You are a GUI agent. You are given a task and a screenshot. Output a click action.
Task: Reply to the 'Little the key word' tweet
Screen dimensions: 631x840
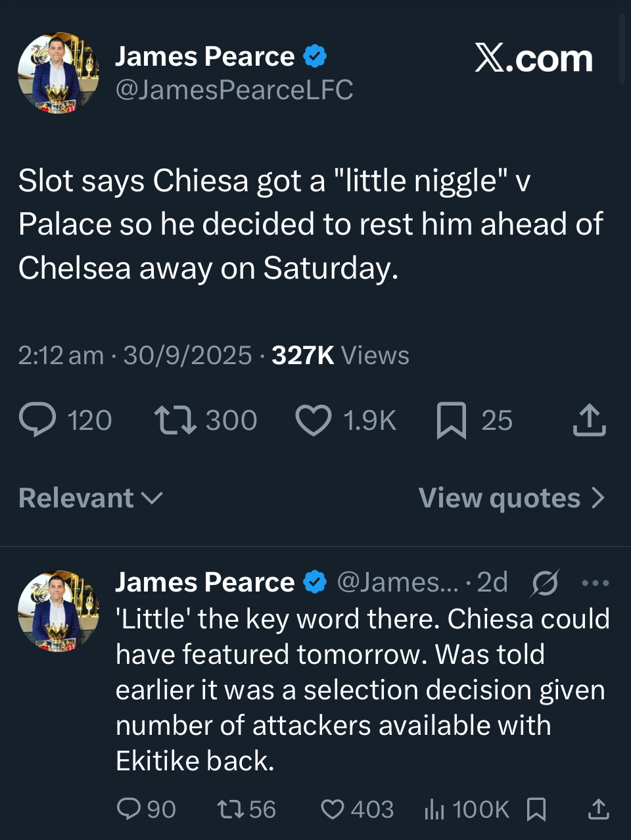pos(128,809)
